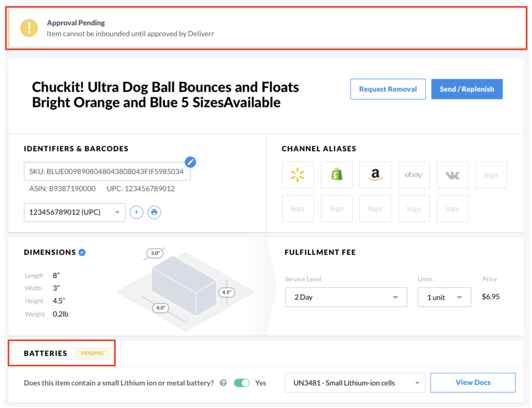Click the 'Item cannot be inbounded' message

pyautogui.click(x=130, y=34)
